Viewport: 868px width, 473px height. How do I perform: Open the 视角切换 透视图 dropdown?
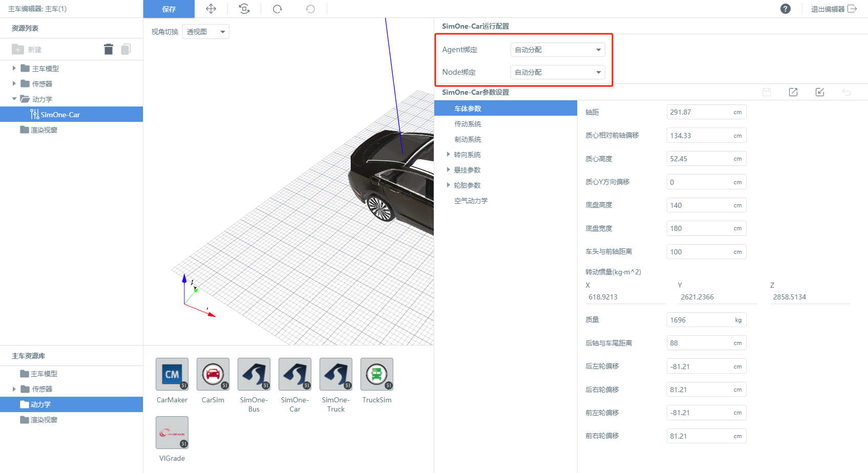click(206, 32)
